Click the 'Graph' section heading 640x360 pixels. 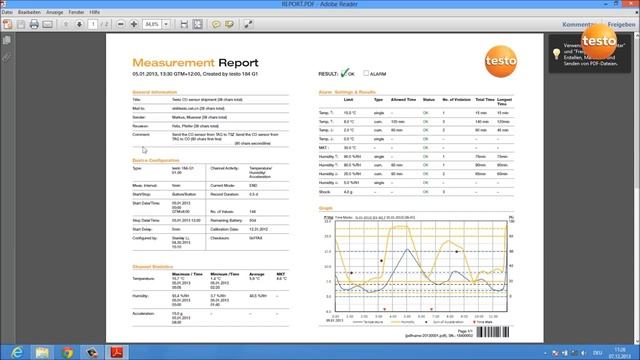point(325,208)
